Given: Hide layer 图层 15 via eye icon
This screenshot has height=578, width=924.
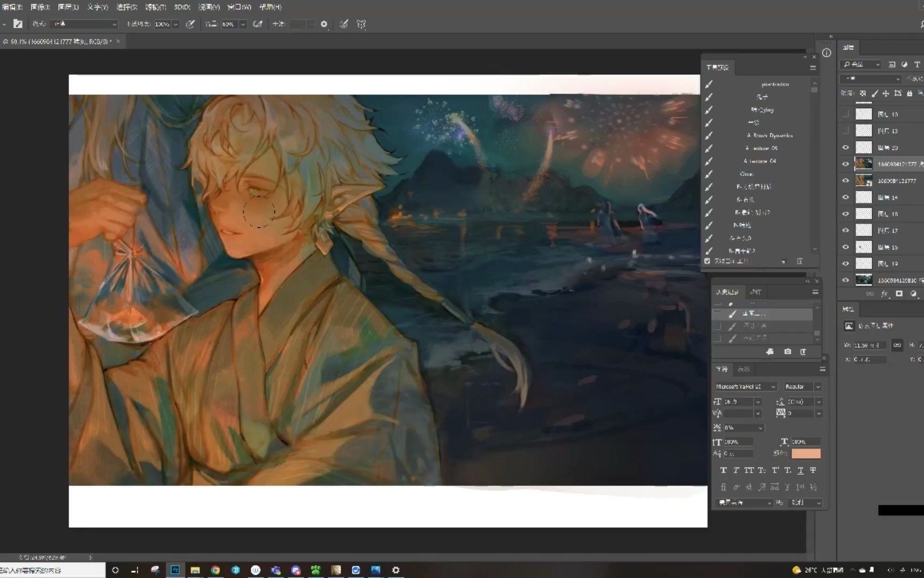Looking at the screenshot, I should [x=845, y=247].
